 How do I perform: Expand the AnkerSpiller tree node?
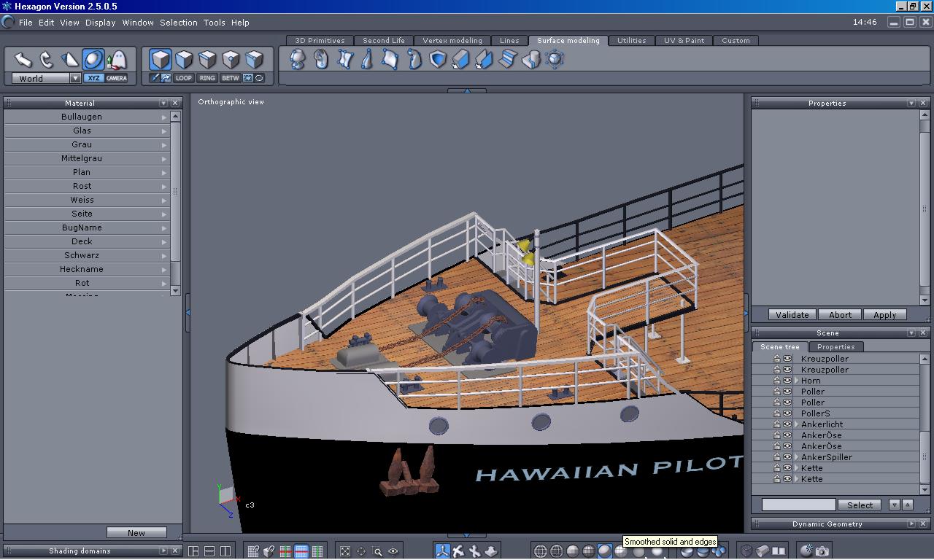pyautogui.click(x=797, y=457)
